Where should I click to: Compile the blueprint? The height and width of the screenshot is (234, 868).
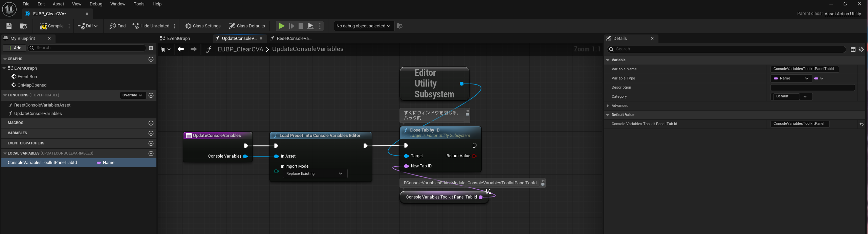(x=51, y=26)
